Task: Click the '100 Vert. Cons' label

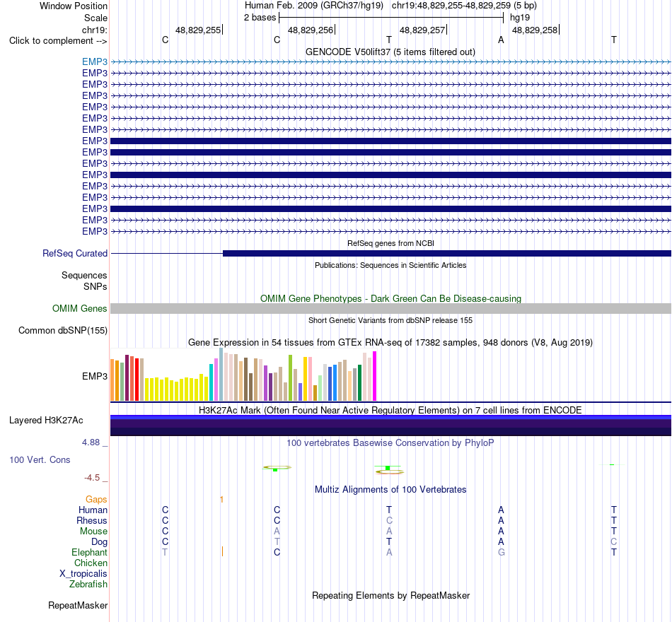Action: [x=40, y=459]
